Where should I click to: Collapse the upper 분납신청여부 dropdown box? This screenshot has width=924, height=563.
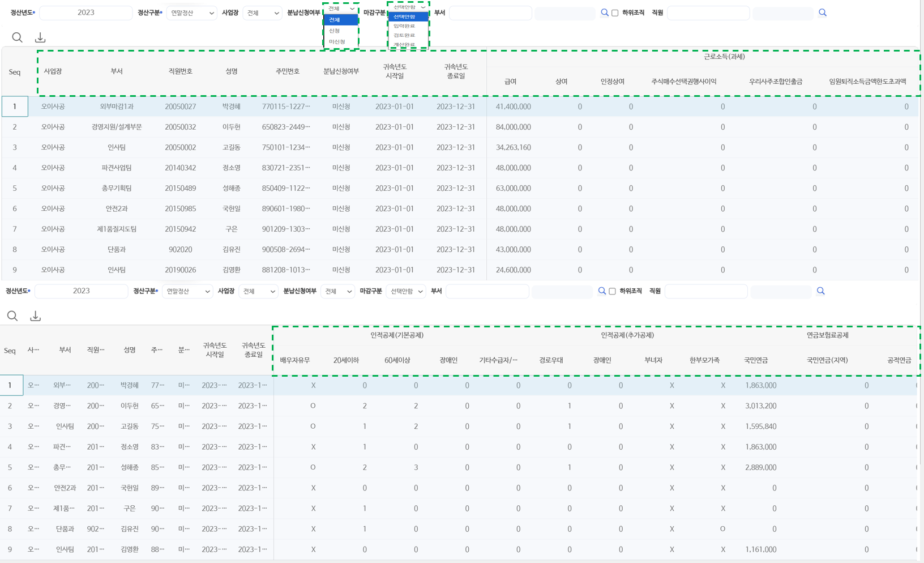coord(341,8)
